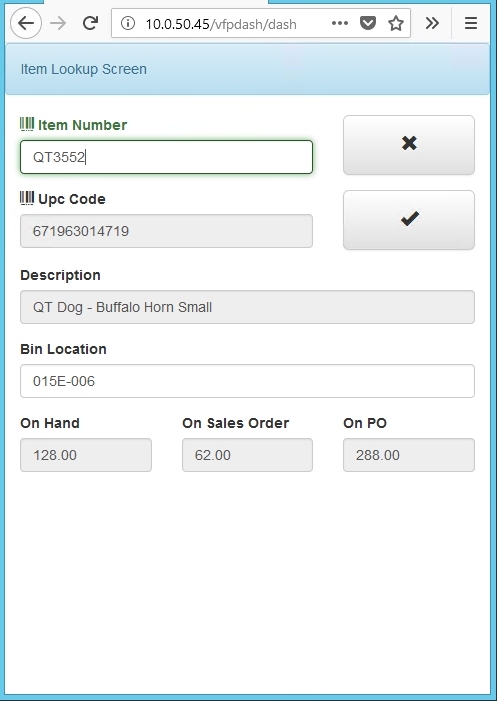Reload the page with the refresh icon
The height and width of the screenshot is (701, 497).
tap(91, 23)
